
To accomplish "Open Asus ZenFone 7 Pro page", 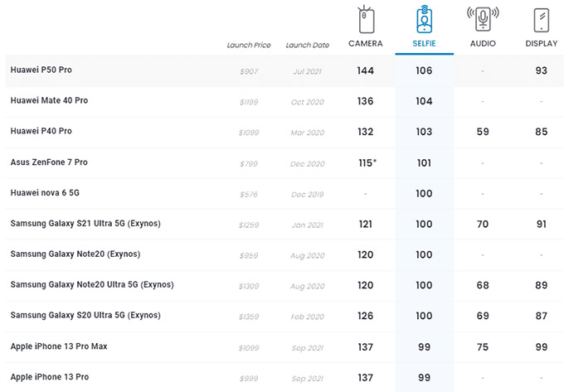I will (x=49, y=162).
